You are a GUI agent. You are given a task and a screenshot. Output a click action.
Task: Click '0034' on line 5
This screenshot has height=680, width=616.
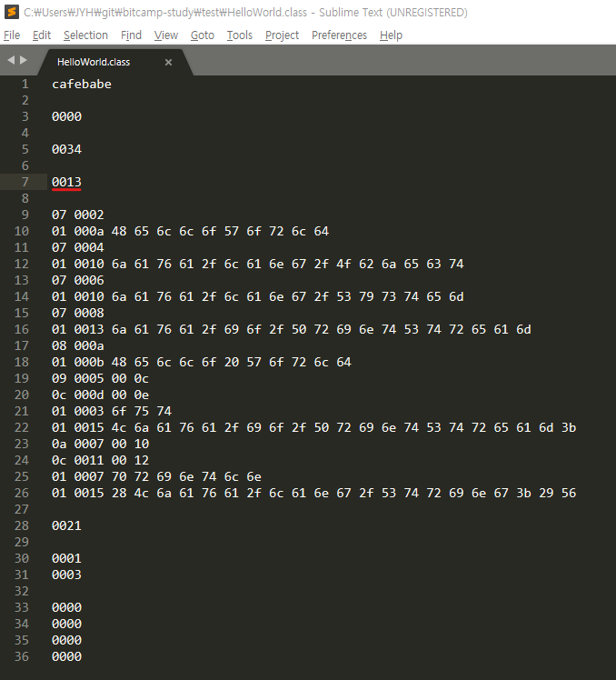(66, 150)
